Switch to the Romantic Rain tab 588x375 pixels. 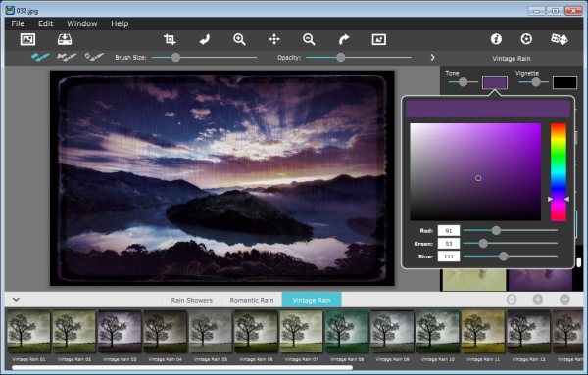252,300
